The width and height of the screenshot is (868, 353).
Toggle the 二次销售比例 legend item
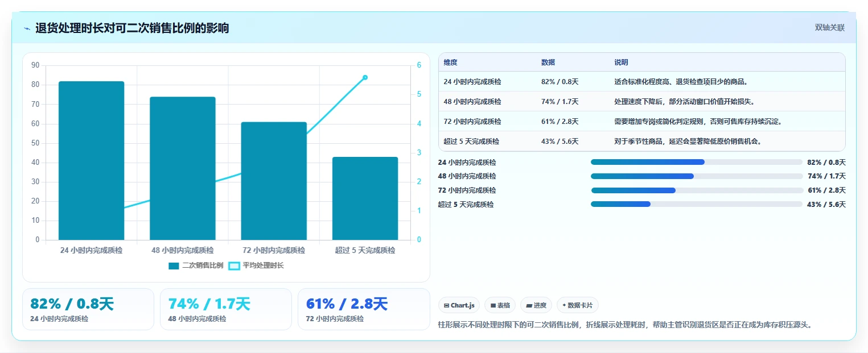pos(196,265)
